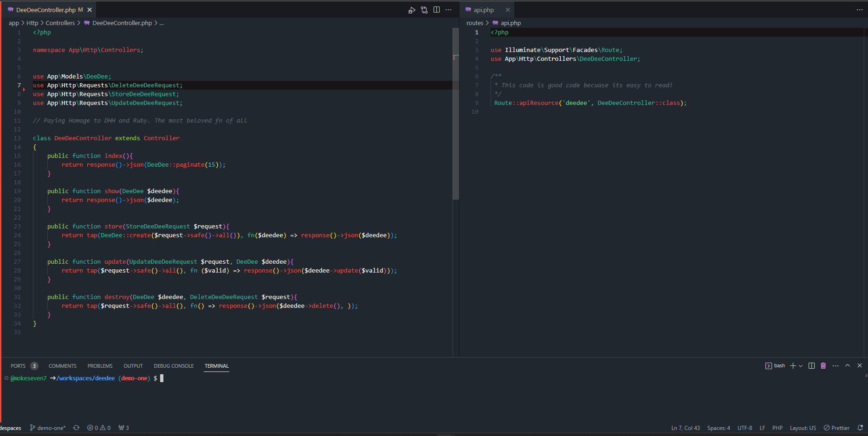This screenshot has width=868, height=436.
Task: Kill the bash terminal with the trash icon
Action: pyautogui.click(x=823, y=366)
